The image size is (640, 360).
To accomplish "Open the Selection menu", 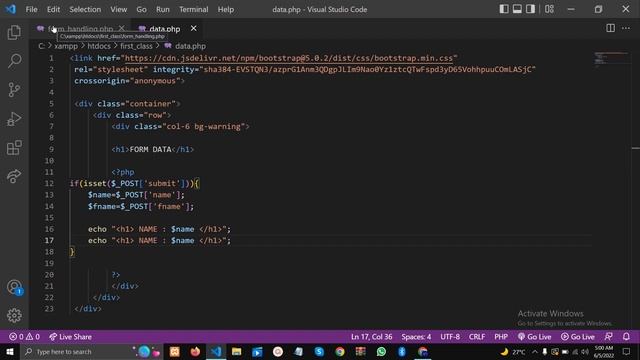I will [x=85, y=9].
